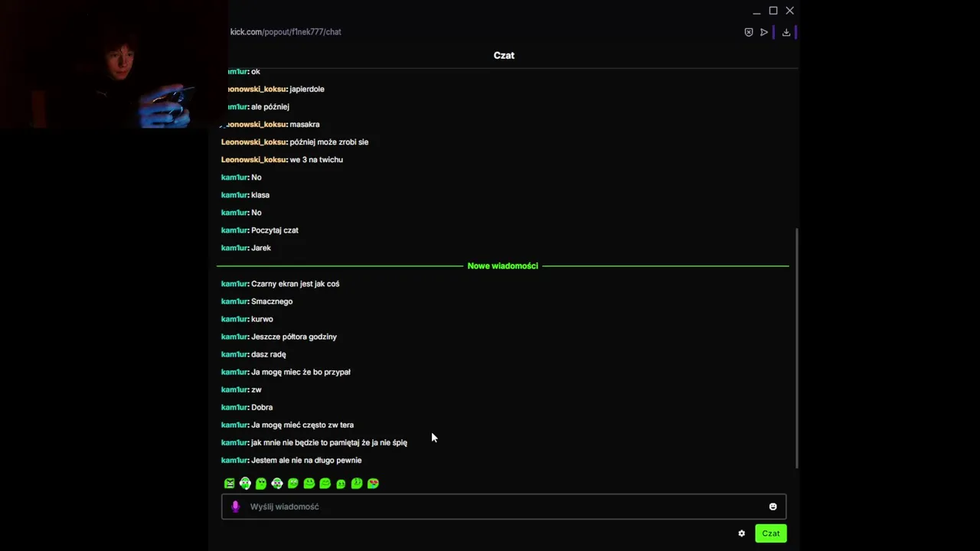Click the purple microphone icon in message box
980x551 pixels.
pyautogui.click(x=235, y=507)
